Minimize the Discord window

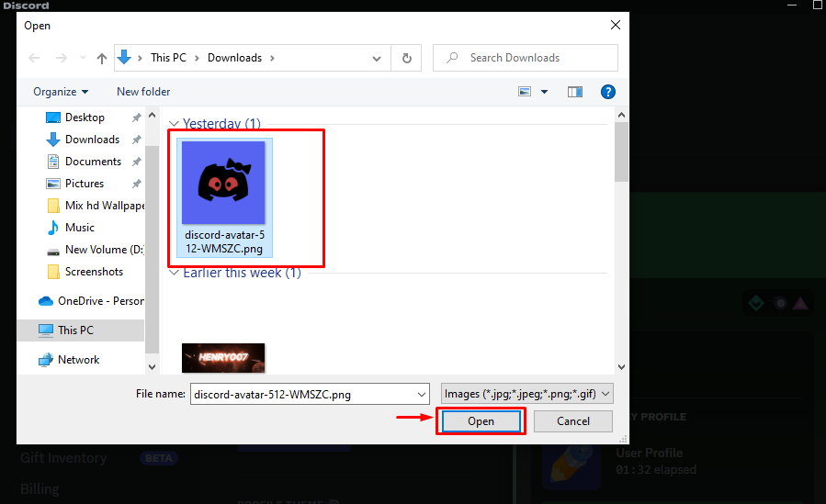point(792,6)
